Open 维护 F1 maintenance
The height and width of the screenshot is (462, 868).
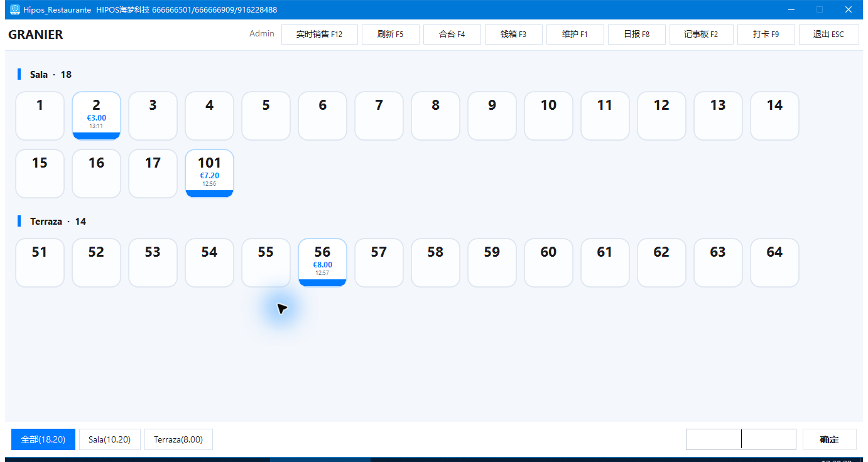point(575,35)
